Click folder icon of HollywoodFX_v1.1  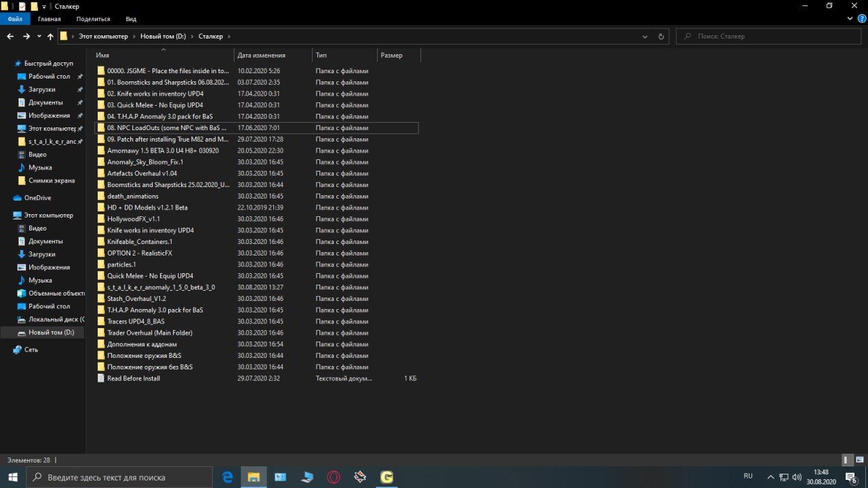(x=101, y=219)
